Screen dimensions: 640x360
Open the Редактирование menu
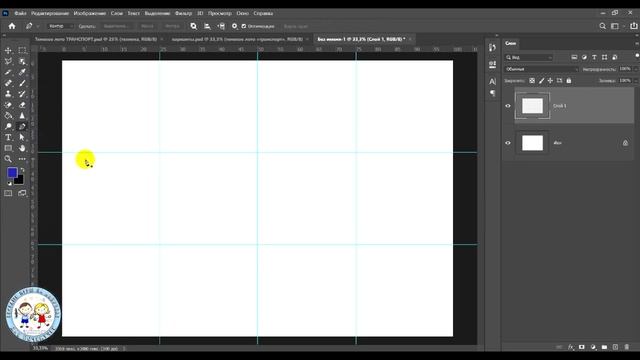[50, 13]
